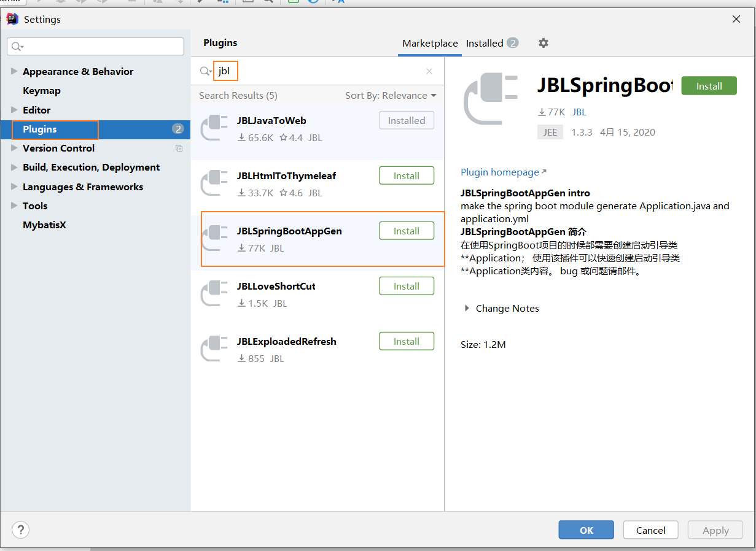The image size is (756, 551).
Task: Select the JBLExplodedRefresh plugin name
Action: pyautogui.click(x=287, y=341)
